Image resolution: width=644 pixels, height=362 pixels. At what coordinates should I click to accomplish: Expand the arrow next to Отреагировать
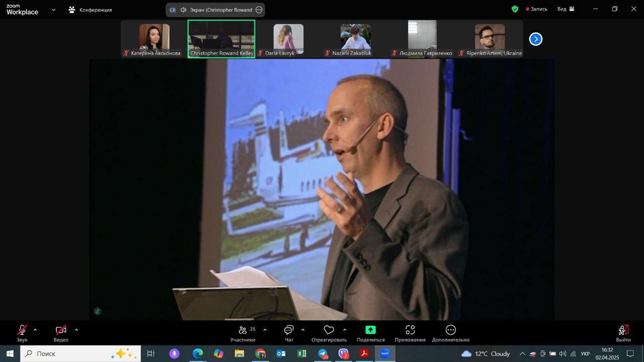click(345, 330)
